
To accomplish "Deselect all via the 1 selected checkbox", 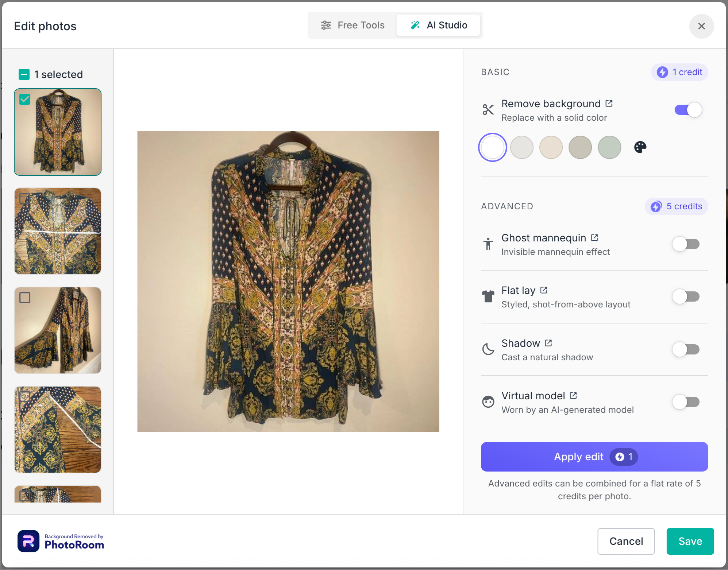I will pyautogui.click(x=24, y=74).
